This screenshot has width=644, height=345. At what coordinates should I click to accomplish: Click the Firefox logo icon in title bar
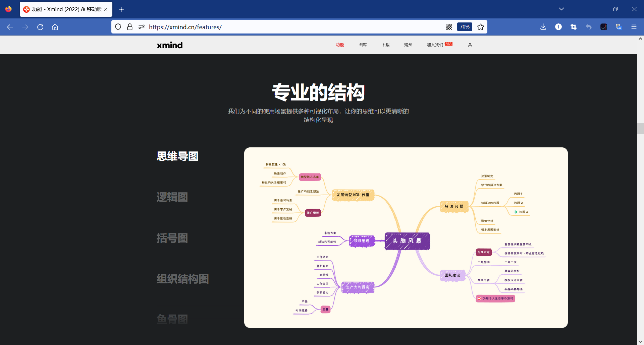(x=8, y=9)
